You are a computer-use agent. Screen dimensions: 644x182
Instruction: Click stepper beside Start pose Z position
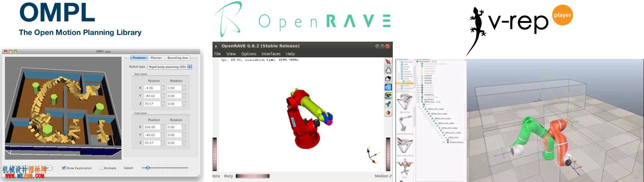pyautogui.click(x=162, y=104)
